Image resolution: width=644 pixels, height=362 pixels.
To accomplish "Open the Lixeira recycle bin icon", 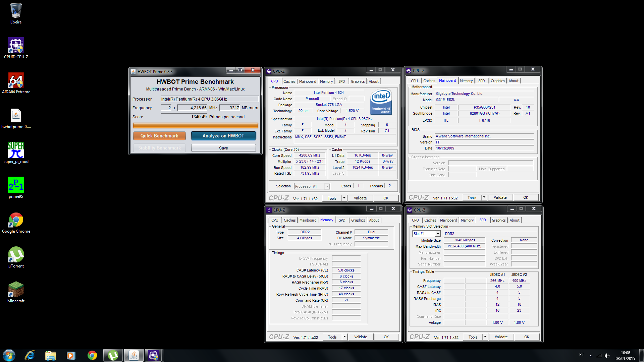I will pyautogui.click(x=16, y=13).
